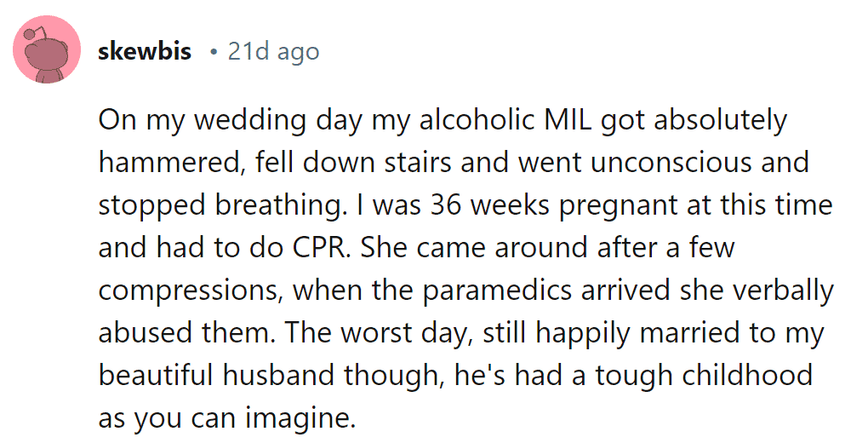Click the word paramedics in the comment
Viewport: 868px width, 443px height.
coord(498,291)
